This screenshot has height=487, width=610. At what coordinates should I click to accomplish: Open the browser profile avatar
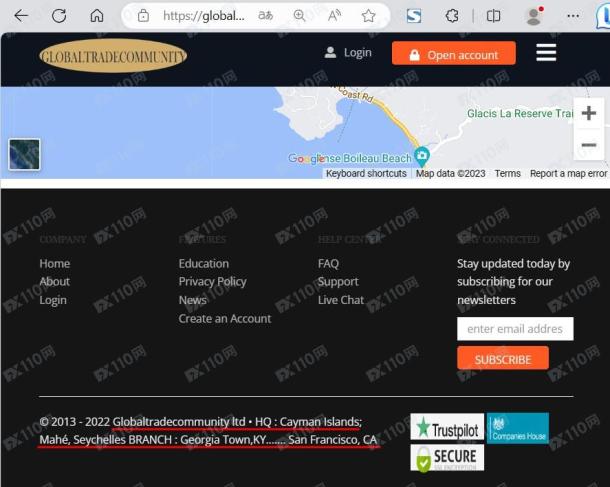tap(535, 16)
